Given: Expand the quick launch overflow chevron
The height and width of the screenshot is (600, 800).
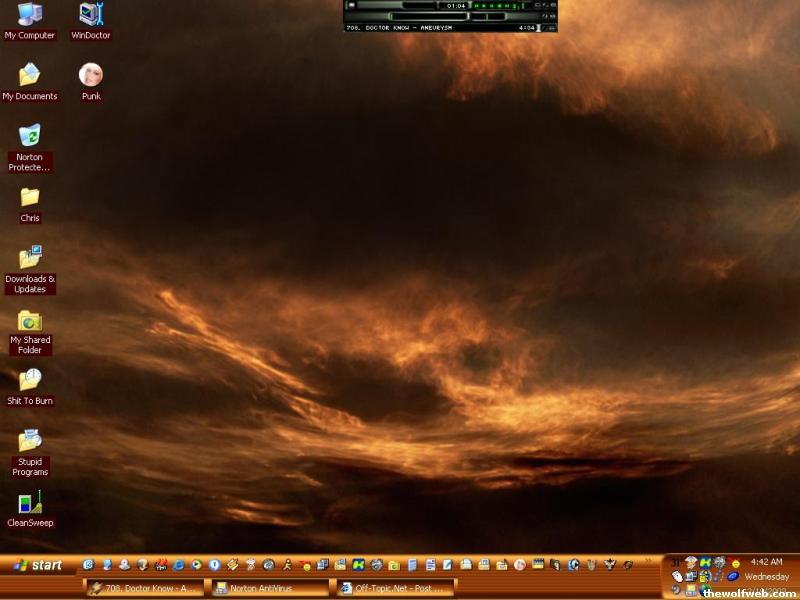Looking at the screenshot, I should [x=648, y=562].
